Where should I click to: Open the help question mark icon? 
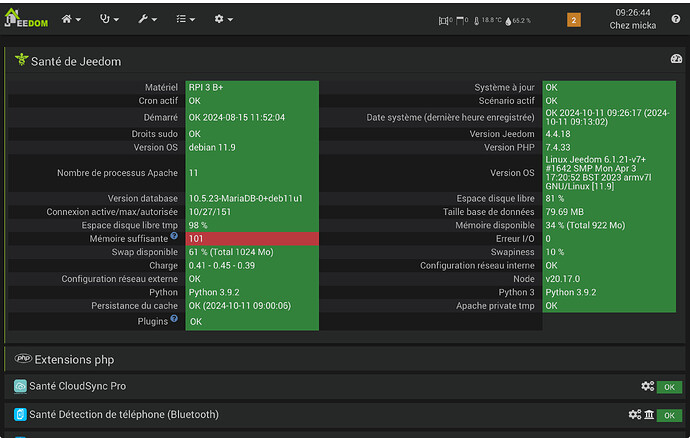(676, 19)
